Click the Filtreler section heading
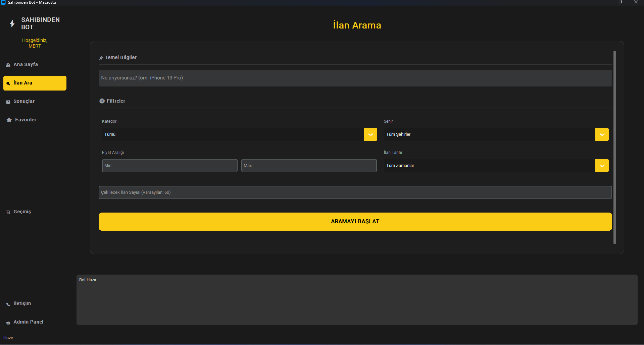 pos(116,101)
